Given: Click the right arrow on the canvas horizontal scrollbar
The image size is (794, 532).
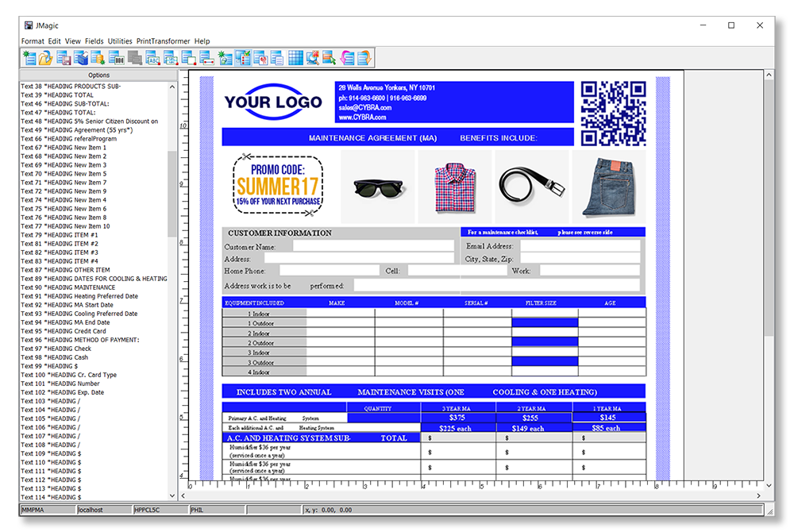Looking at the screenshot, I should pyautogui.click(x=758, y=496).
